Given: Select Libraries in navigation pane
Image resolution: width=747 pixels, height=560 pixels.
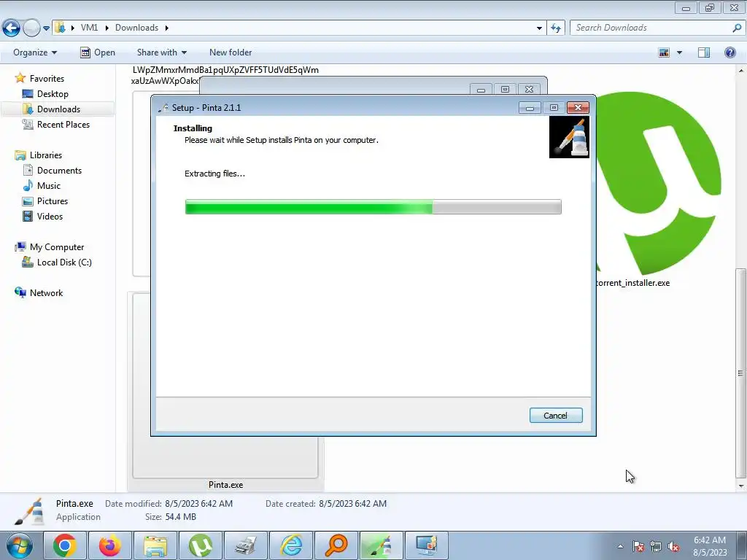Looking at the screenshot, I should [46, 155].
